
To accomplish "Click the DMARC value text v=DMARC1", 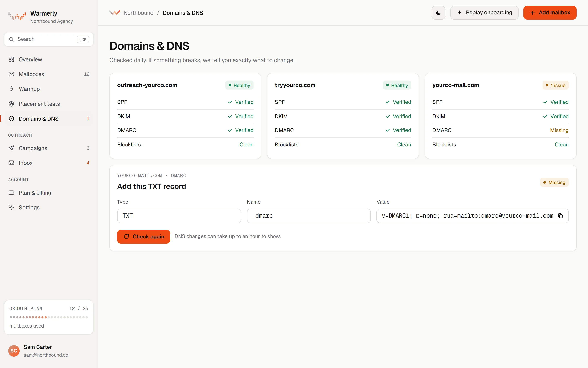I will (468, 216).
